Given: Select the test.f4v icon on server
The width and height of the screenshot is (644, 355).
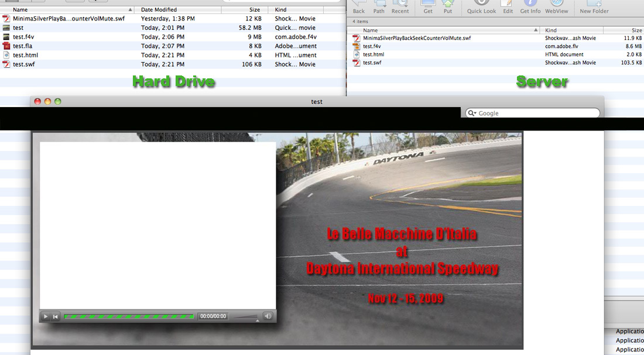Looking at the screenshot, I should [356, 46].
